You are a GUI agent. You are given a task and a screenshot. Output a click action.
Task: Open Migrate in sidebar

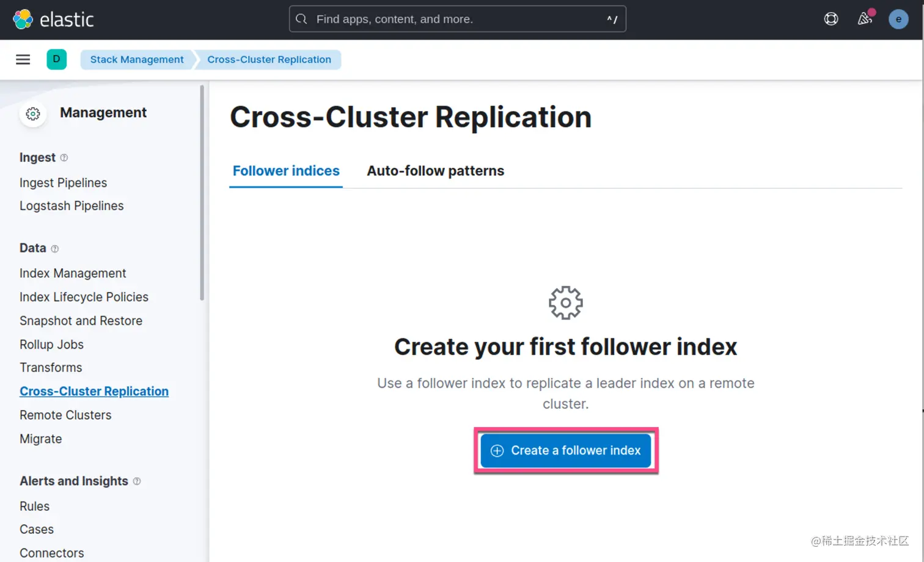(40, 439)
